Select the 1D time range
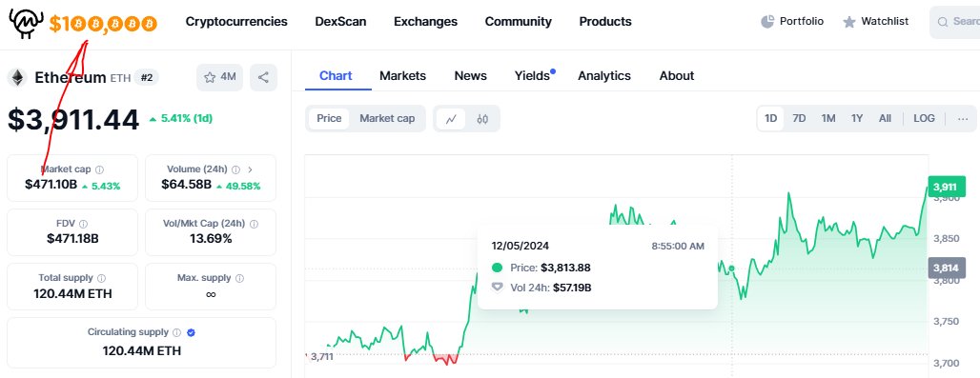 [770, 118]
